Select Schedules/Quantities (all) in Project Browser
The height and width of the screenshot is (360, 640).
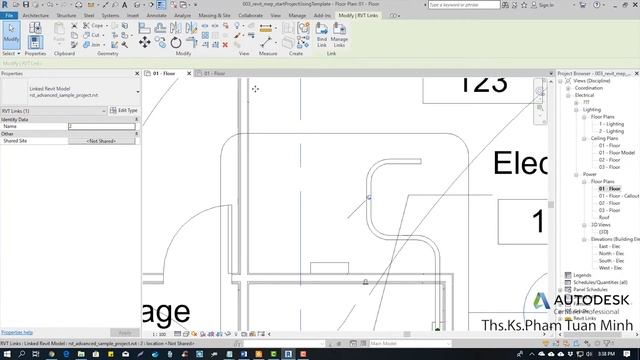point(600,282)
